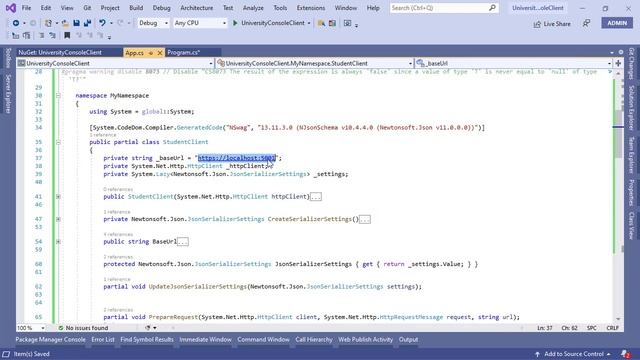Open the Package Manager Console tab
This screenshot has width=640, height=360.
coord(50,340)
